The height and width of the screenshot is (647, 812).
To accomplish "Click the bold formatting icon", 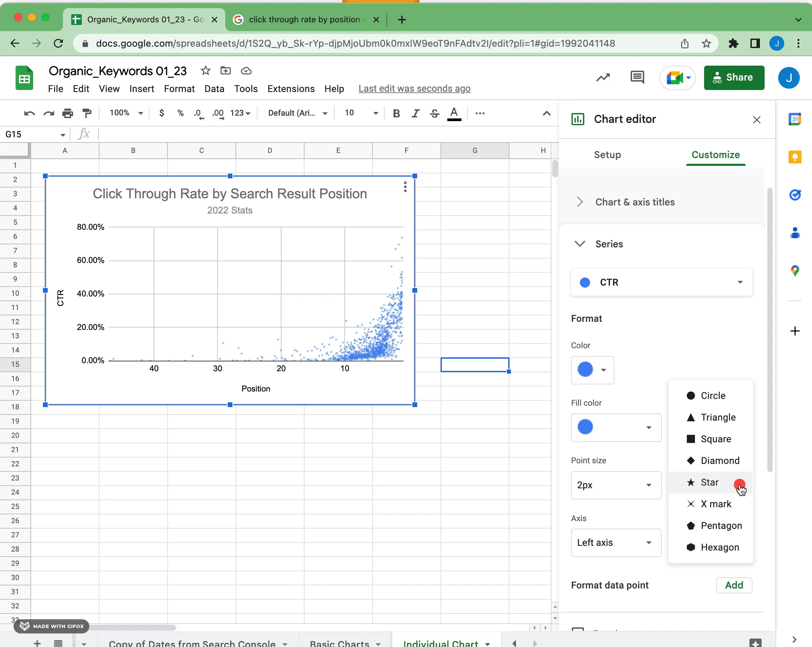I will 397,112.
